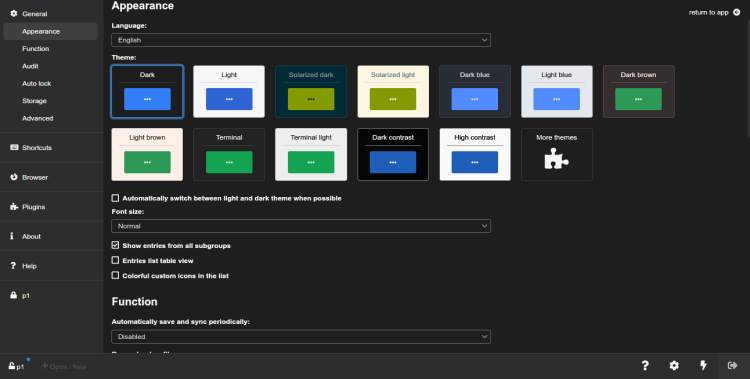This screenshot has height=379, width=750.
Task: Click the Help question mark sidebar icon
Action: [13, 266]
